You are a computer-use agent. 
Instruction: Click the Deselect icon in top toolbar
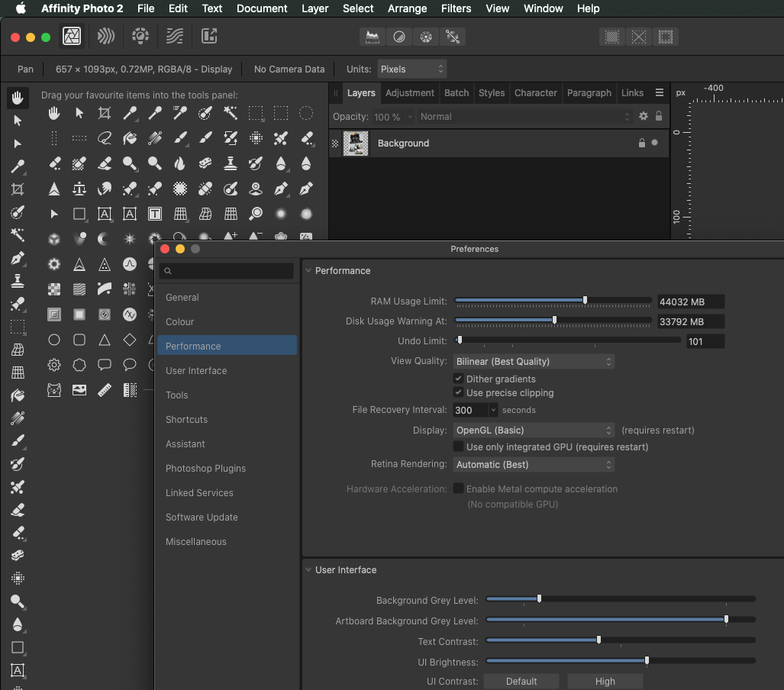639,37
